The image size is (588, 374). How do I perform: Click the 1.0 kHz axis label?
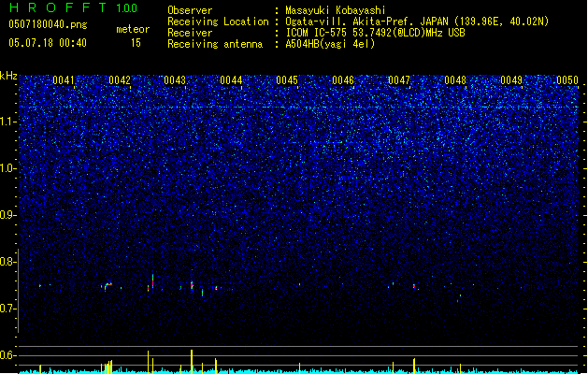coord(7,168)
